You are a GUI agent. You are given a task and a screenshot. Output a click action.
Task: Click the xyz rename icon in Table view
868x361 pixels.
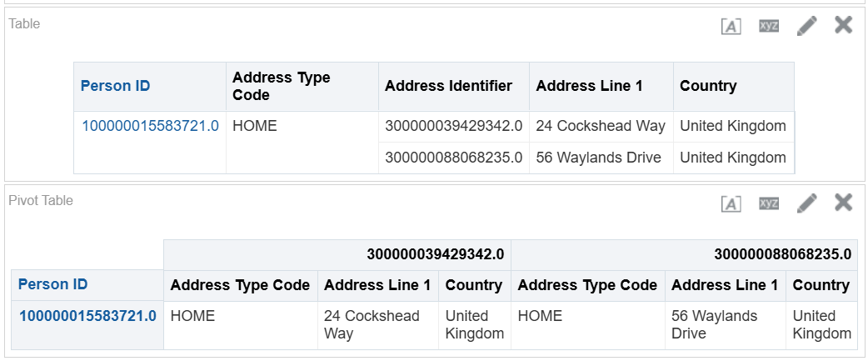tap(769, 26)
